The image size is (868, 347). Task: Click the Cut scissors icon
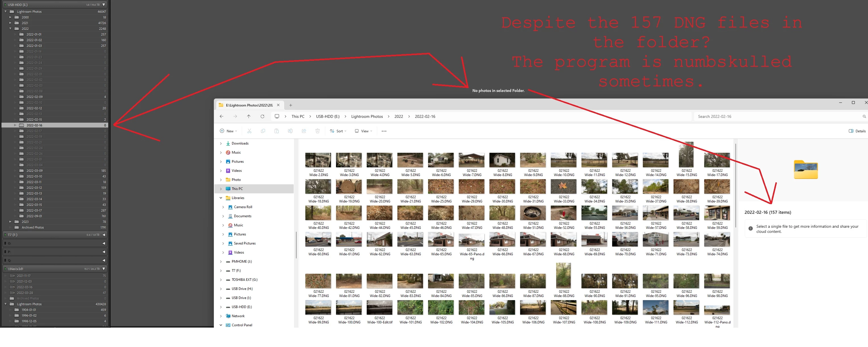click(x=249, y=131)
